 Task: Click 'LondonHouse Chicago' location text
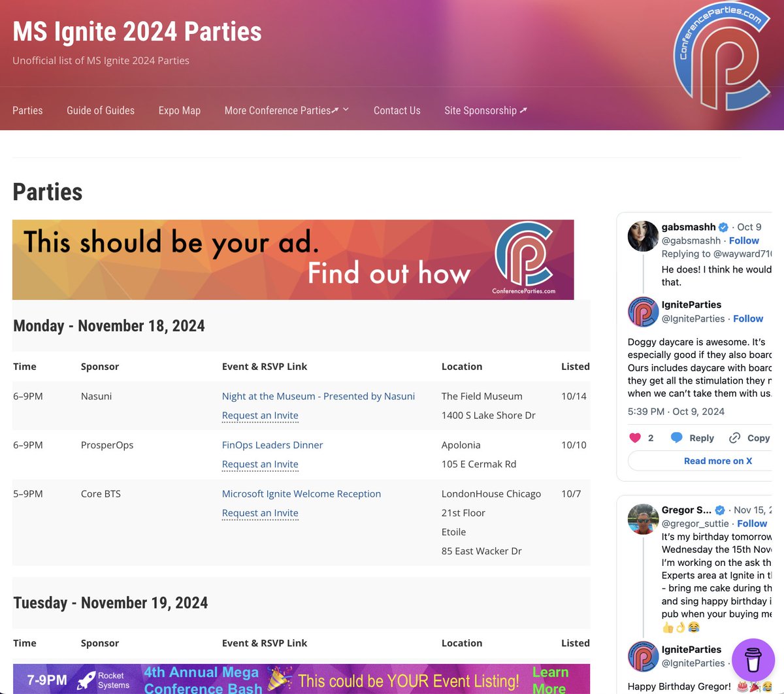pyautogui.click(x=491, y=494)
